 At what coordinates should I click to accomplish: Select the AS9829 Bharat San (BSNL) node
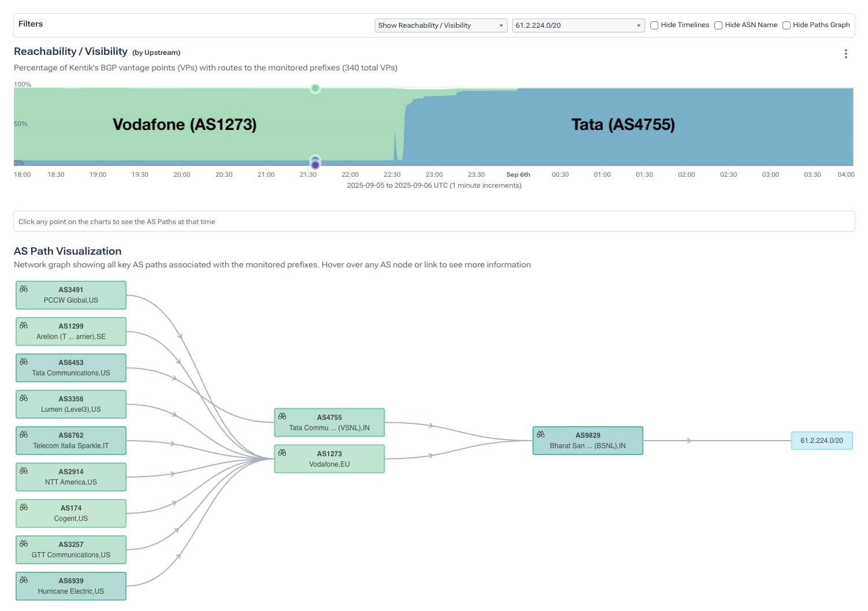pyautogui.click(x=588, y=441)
